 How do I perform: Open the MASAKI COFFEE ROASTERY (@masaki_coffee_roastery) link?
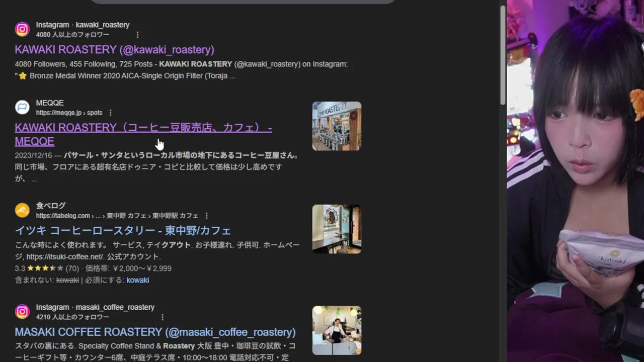[155, 332]
